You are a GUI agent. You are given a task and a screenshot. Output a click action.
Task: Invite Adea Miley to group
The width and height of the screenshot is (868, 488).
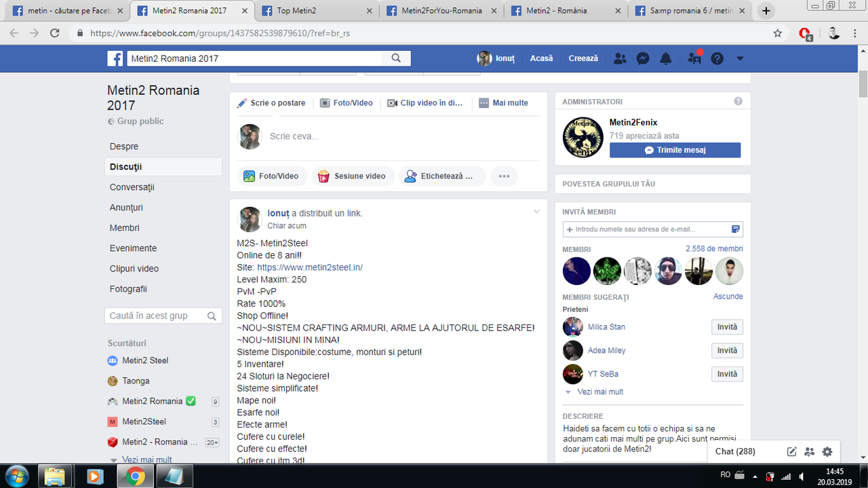pyautogui.click(x=727, y=351)
